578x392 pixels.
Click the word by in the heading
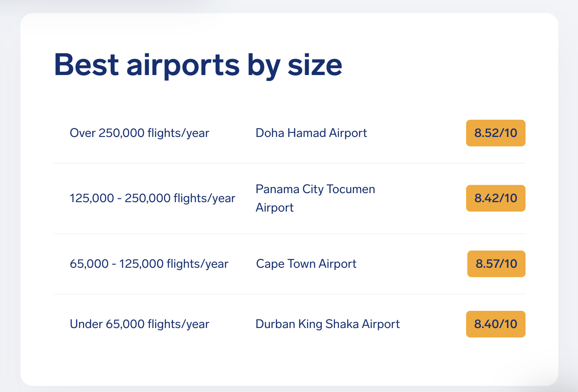pos(263,66)
